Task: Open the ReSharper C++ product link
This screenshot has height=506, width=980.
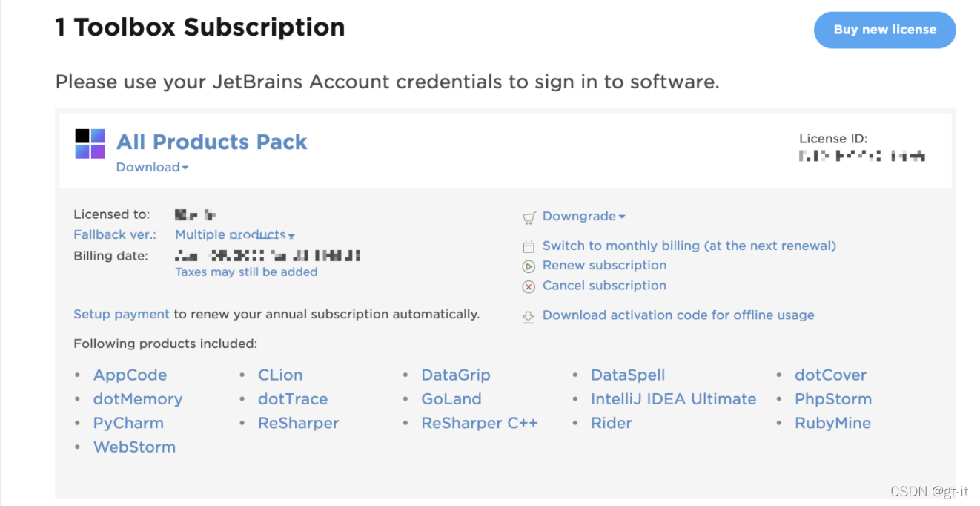Action: pos(480,423)
